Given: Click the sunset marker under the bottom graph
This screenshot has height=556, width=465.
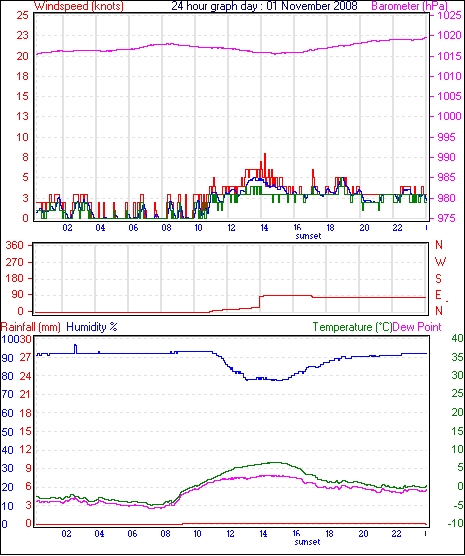Looking at the screenshot, I should coord(307,542).
